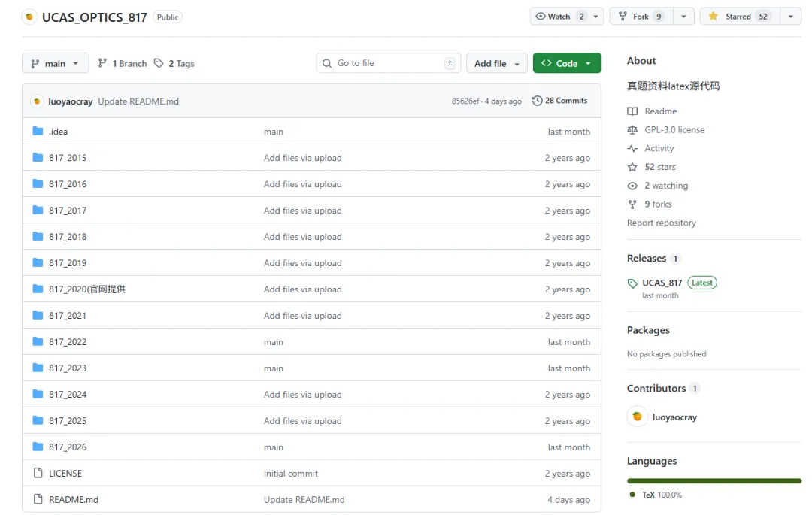Open the README.md file name
The width and height of the screenshot is (812, 515).
74,499
